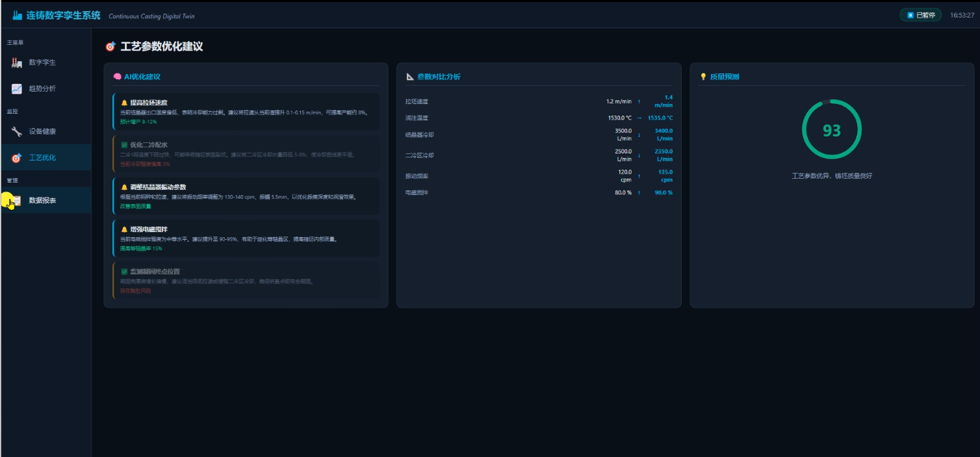Click the bell icon on 提高拉坯速度
Screen dimensions: 980x457
(124, 103)
